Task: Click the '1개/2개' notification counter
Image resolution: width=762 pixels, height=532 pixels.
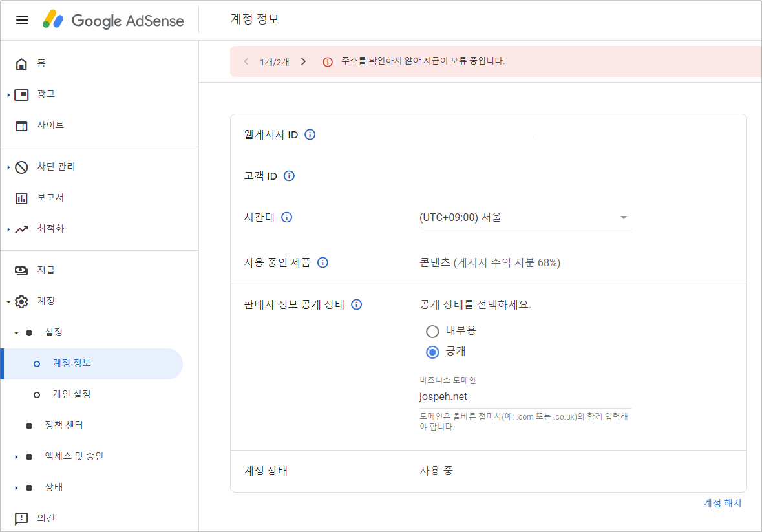Action: [275, 61]
